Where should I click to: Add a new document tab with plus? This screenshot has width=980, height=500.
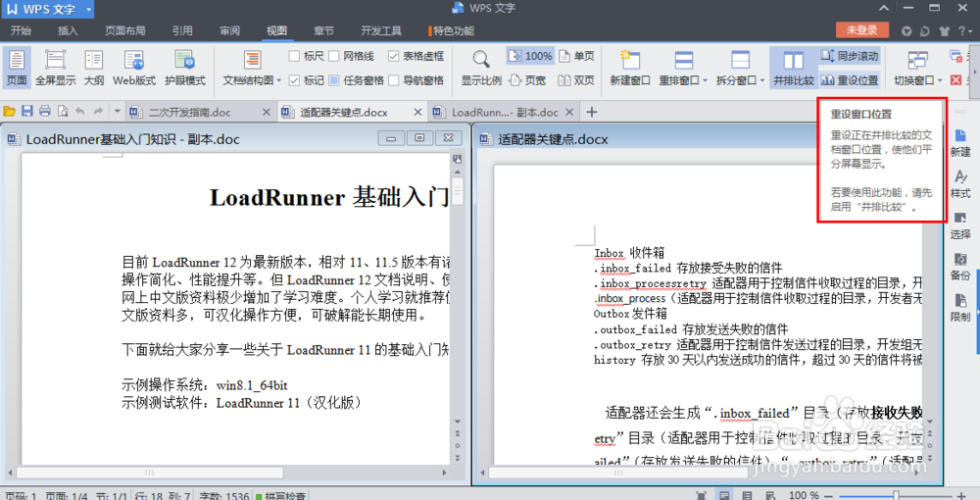click(591, 112)
